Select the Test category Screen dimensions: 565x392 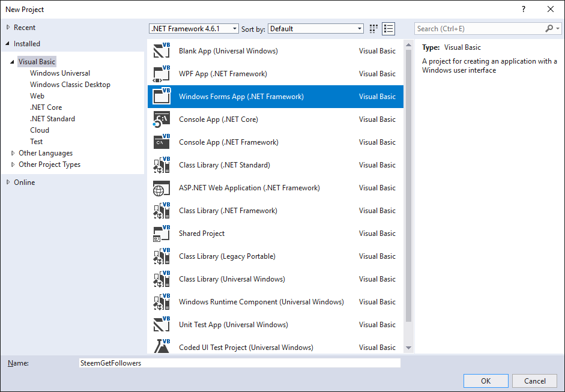37,142
